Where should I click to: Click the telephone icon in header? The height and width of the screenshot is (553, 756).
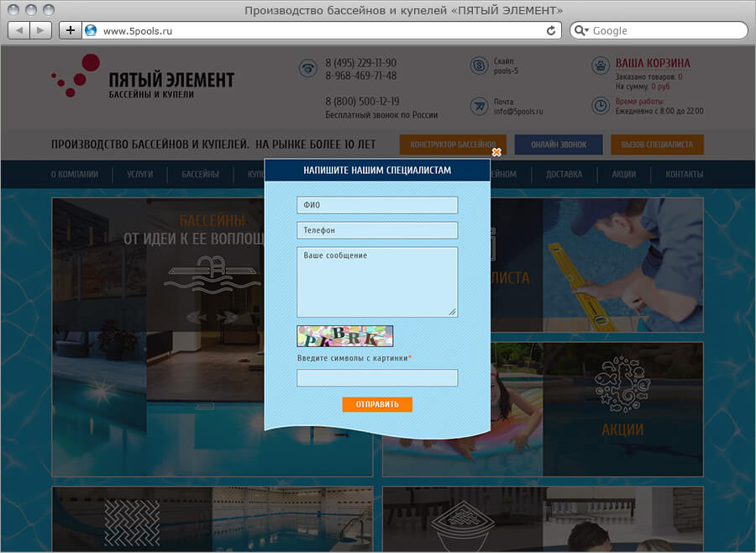point(307,68)
